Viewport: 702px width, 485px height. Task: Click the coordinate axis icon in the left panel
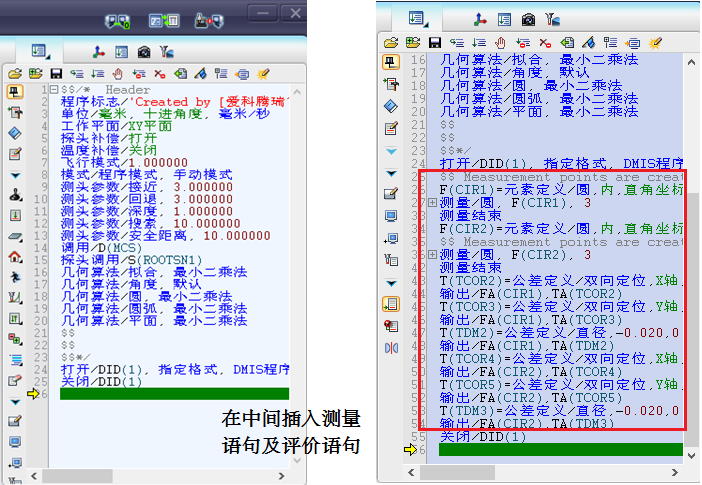coord(98,51)
